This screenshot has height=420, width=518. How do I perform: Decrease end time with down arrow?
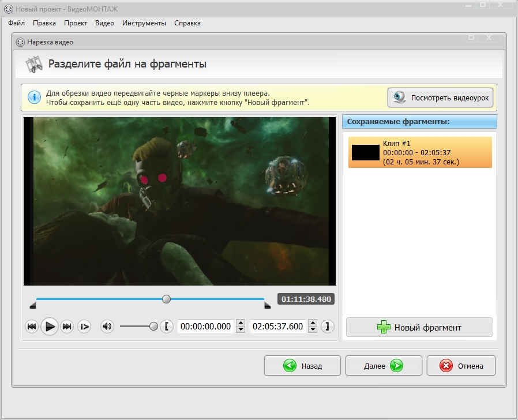click(x=313, y=330)
